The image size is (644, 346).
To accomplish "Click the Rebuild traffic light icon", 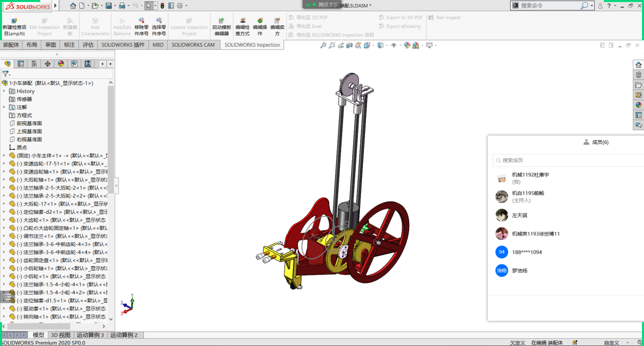I will pyautogui.click(x=162, y=6).
